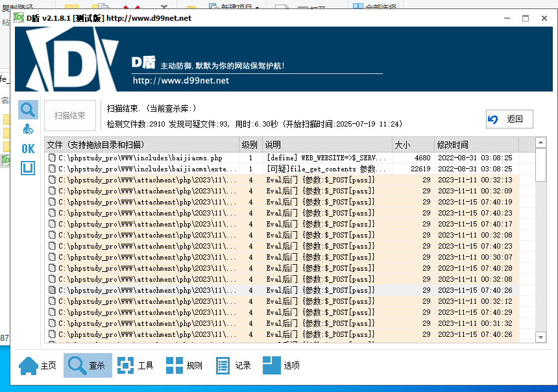Click file icon of row dated 2023-11-11 00:32:12

click(52, 301)
